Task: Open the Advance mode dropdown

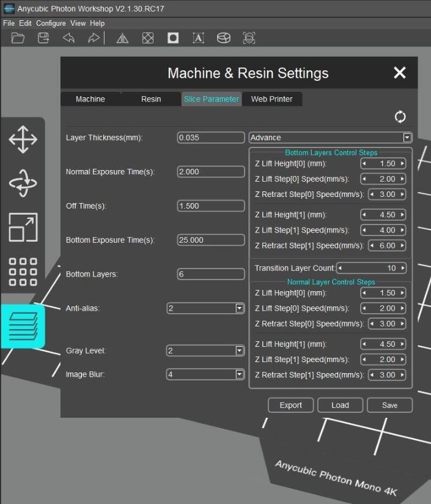Action: (x=407, y=138)
